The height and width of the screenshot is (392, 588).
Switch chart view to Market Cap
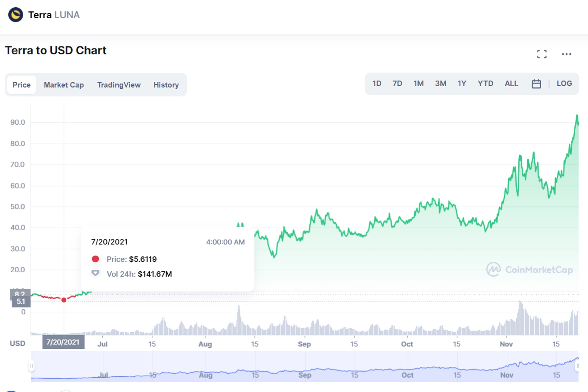click(64, 85)
